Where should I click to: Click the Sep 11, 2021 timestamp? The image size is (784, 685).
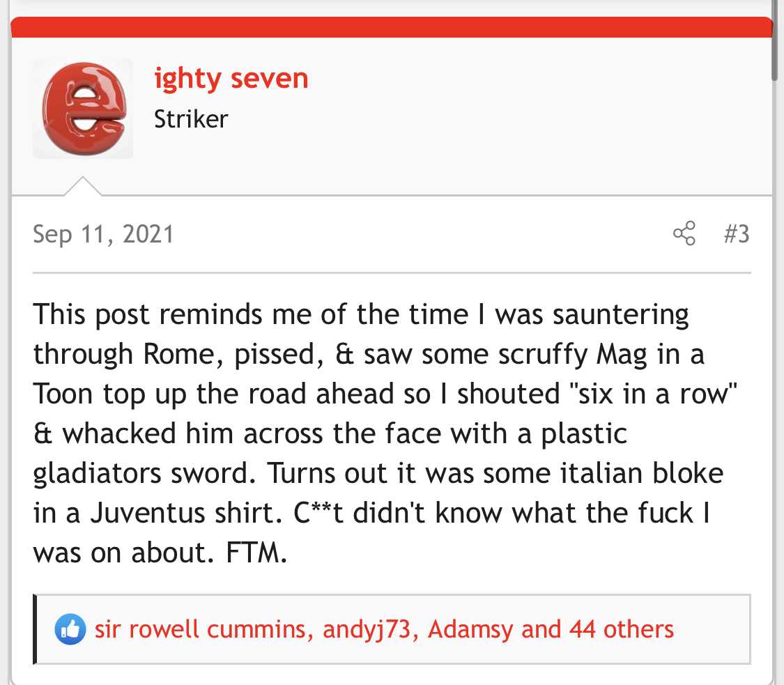coord(104,234)
